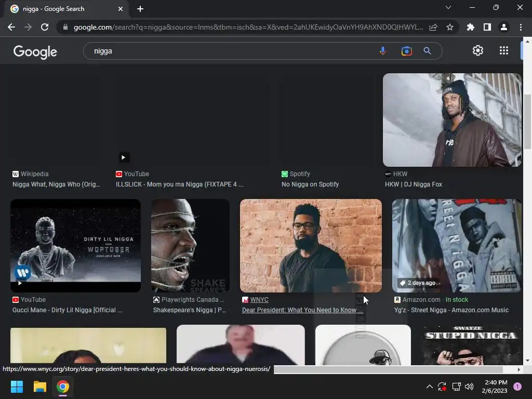Select the Google Search browser tab
This screenshot has height=399, width=532.
[x=66, y=9]
